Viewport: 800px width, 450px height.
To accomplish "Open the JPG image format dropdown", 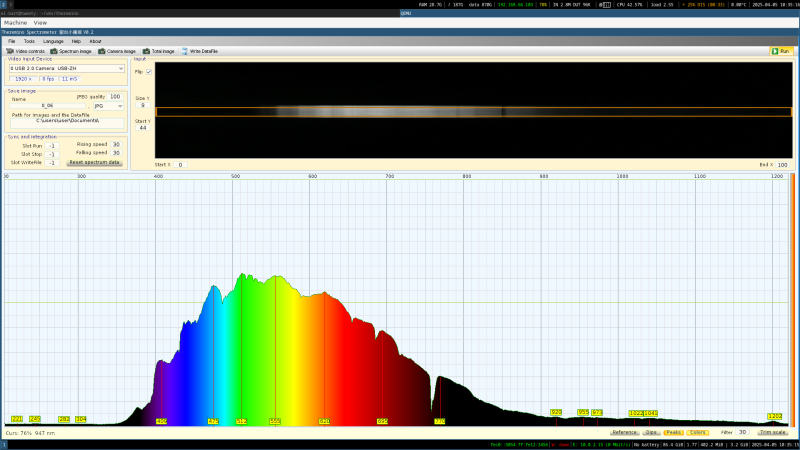I will coord(108,105).
